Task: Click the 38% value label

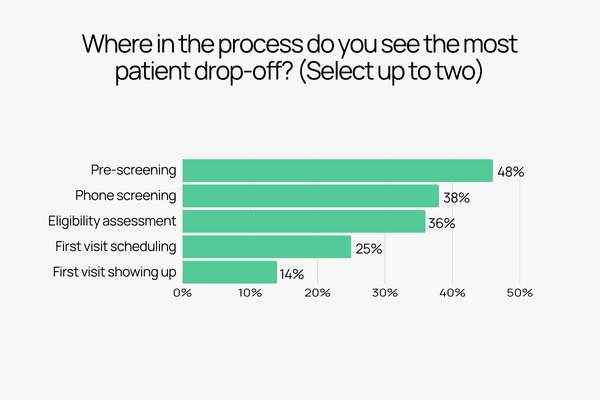Action: coord(456,198)
